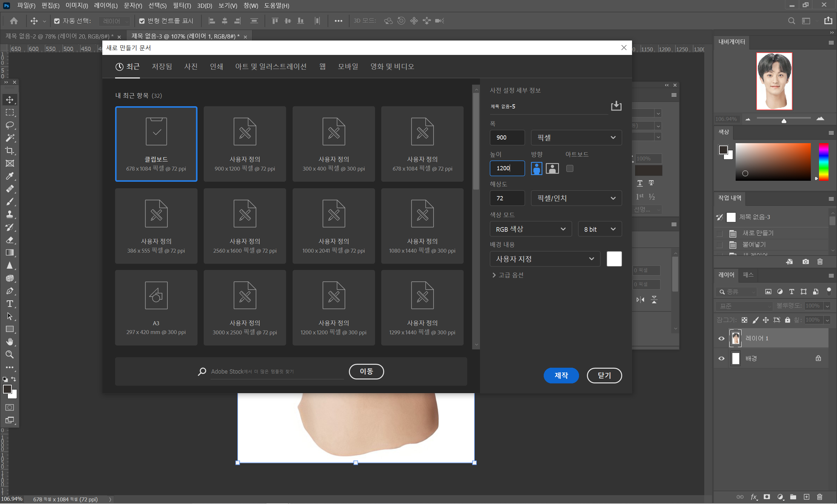Hide the 레이어 1 layer visibility

[x=721, y=338]
